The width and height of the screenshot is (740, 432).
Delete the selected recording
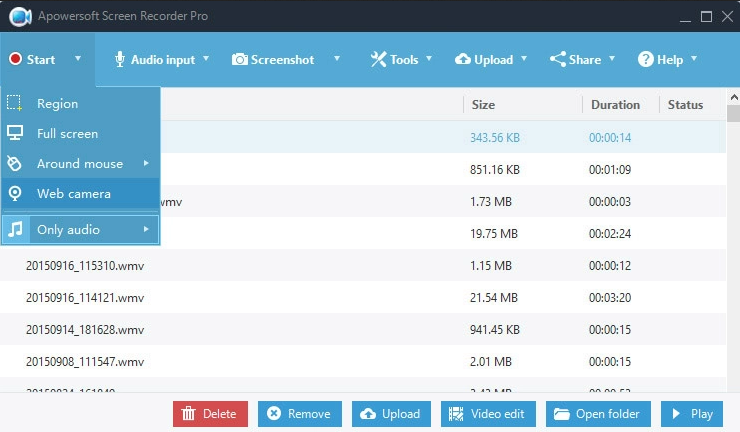(x=210, y=414)
